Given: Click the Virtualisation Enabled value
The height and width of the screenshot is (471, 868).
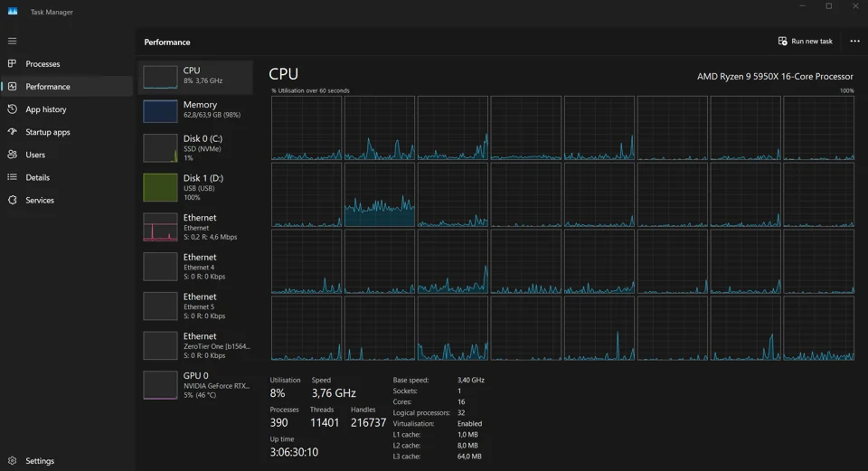Looking at the screenshot, I should click(x=469, y=423).
